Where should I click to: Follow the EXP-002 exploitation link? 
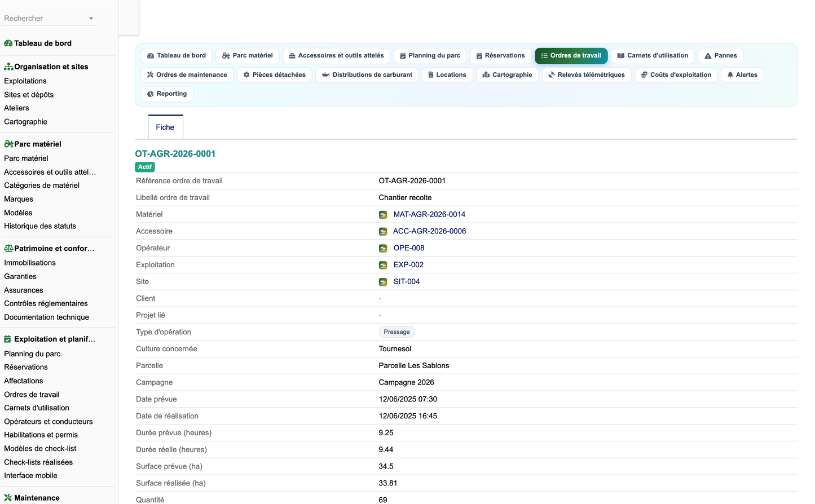[x=408, y=265]
